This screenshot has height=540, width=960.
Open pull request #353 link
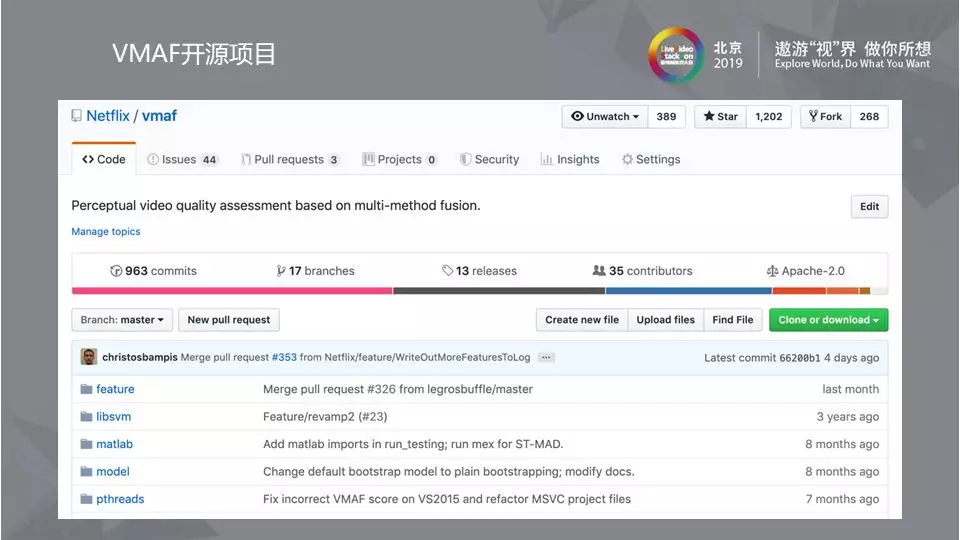pos(284,357)
